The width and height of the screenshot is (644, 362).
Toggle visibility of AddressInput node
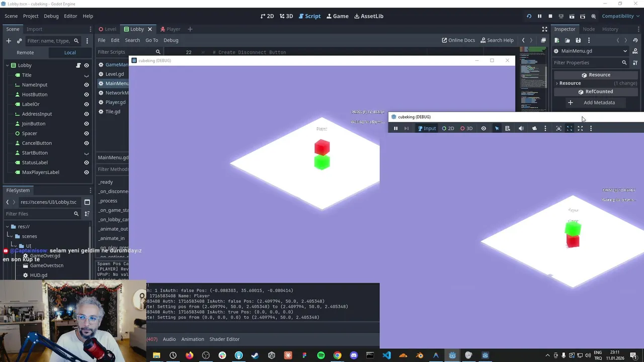pyautogui.click(x=87, y=114)
